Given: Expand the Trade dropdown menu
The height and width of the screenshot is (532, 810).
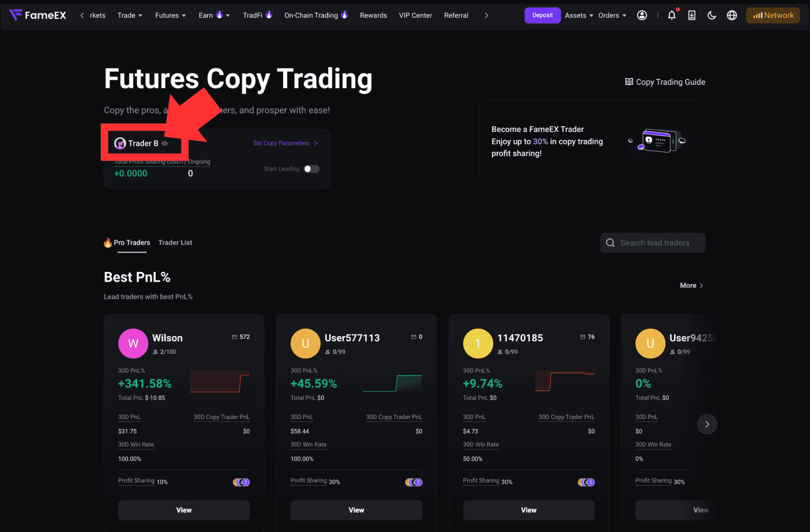Looking at the screenshot, I should click(x=130, y=15).
